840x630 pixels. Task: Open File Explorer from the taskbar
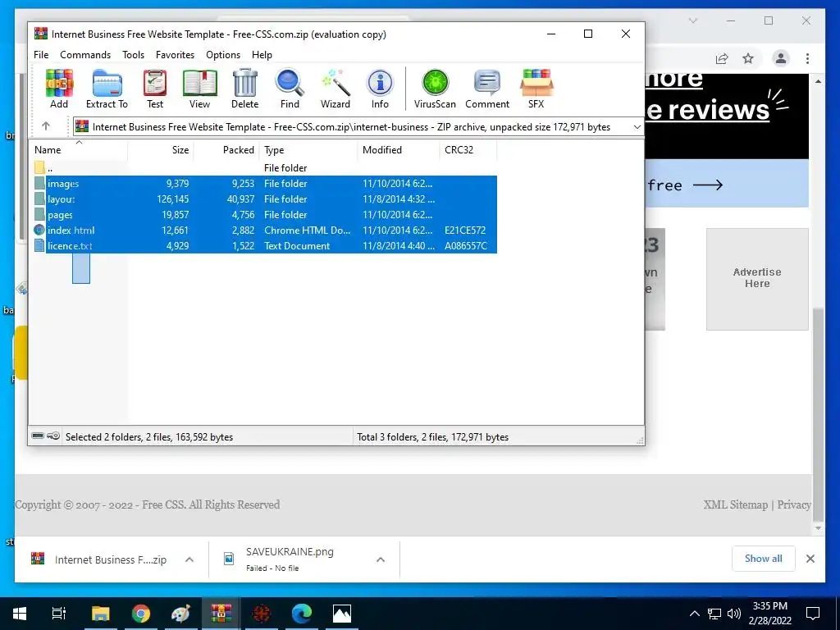[x=100, y=614]
